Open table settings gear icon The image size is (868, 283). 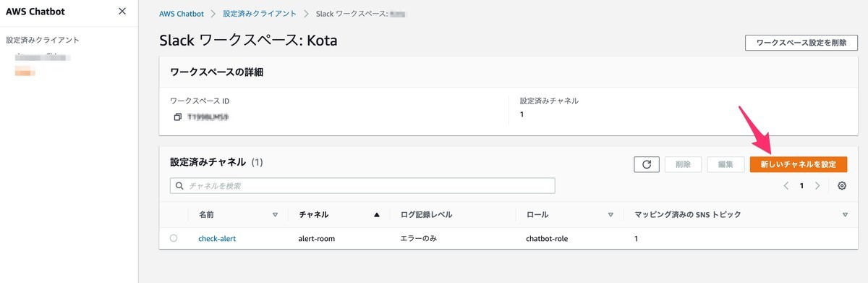pos(842,186)
